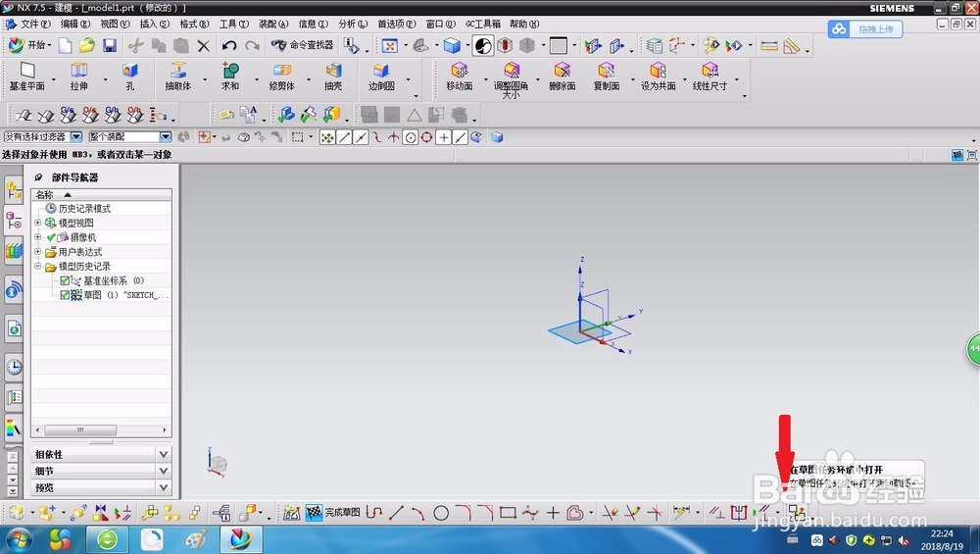The height and width of the screenshot is (554, 980).
Task: Toggle the circle center snap point option
Action: (x=410, y=137)
